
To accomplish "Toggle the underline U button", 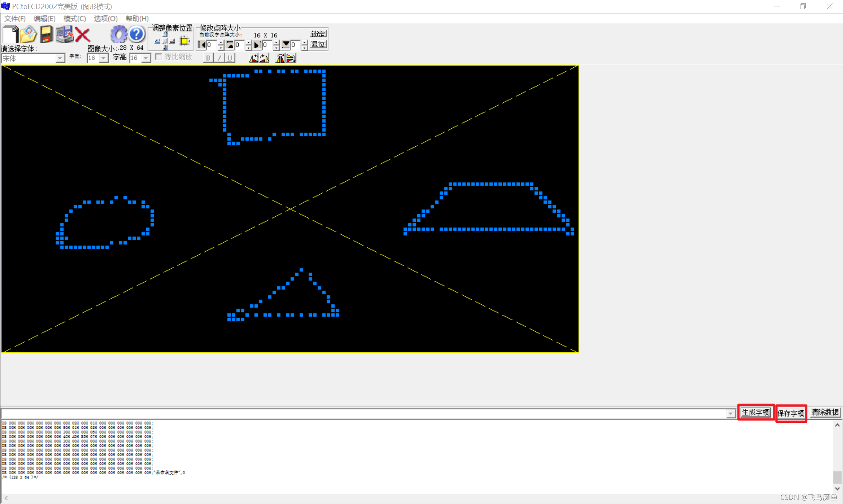I will (230, 58).
